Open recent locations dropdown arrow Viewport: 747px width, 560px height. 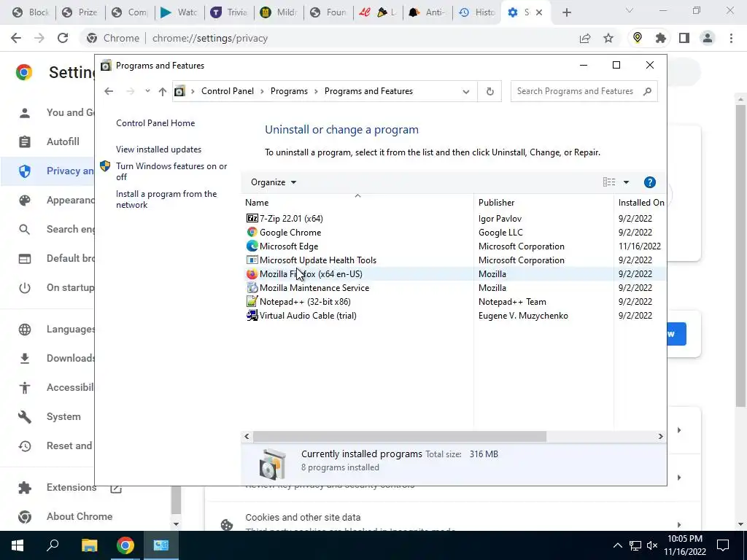147,91
